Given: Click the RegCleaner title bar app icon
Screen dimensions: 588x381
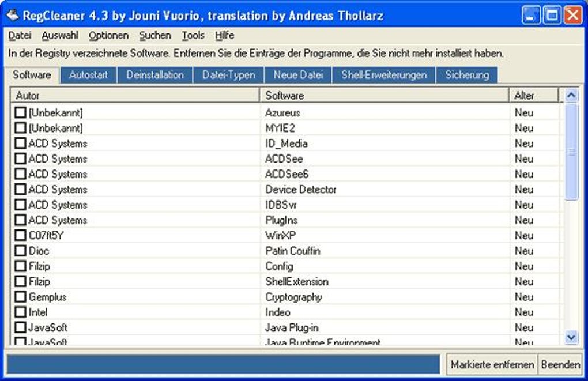Looking at the screenshot, I should click(x=12, y=16).
